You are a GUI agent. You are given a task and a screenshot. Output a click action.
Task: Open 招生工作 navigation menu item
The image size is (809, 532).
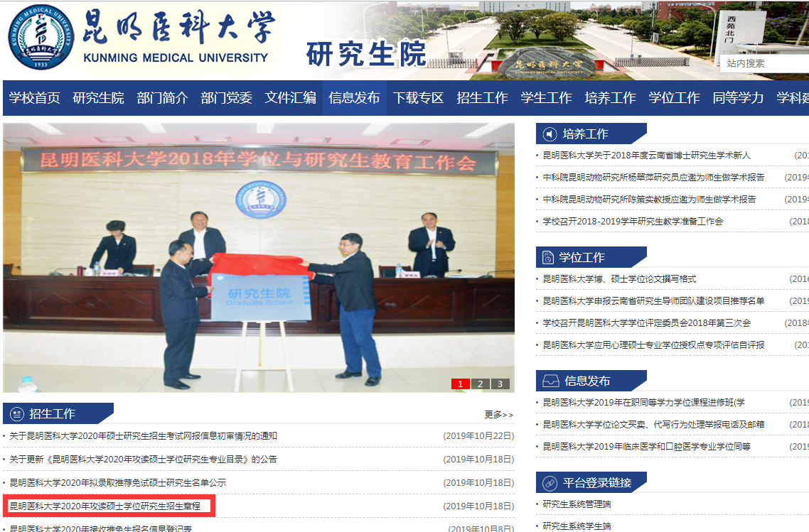coord(483,98)
